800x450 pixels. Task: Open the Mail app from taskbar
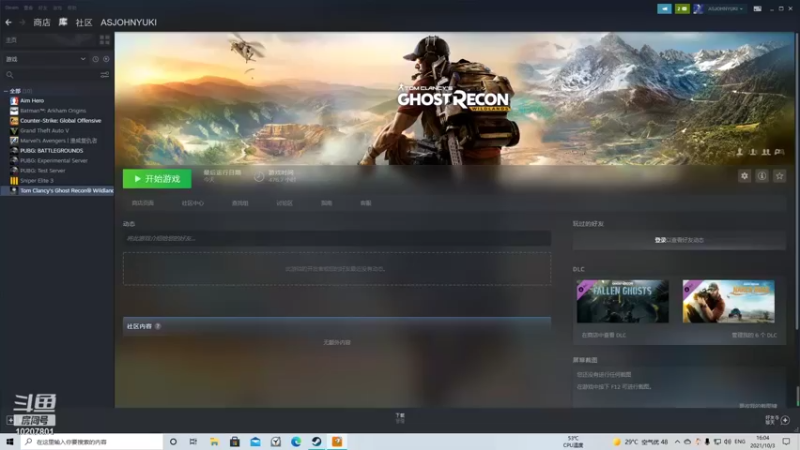pos(255,442)
